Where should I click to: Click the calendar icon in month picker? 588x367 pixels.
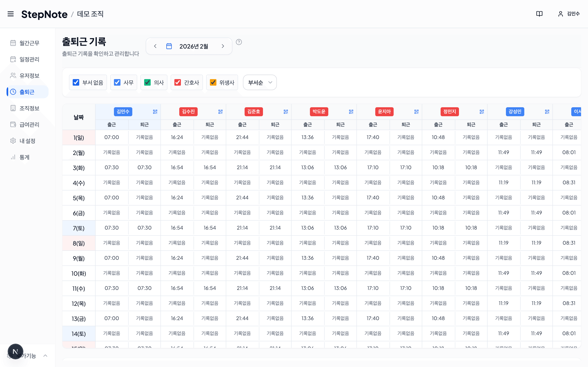pos(169,46)
